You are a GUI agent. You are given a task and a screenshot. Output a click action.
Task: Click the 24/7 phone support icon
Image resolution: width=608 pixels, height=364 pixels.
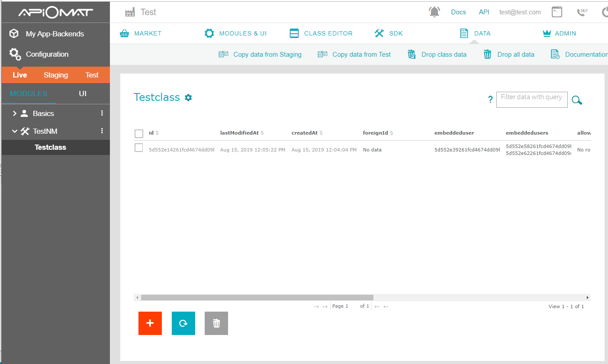(582, 12)
